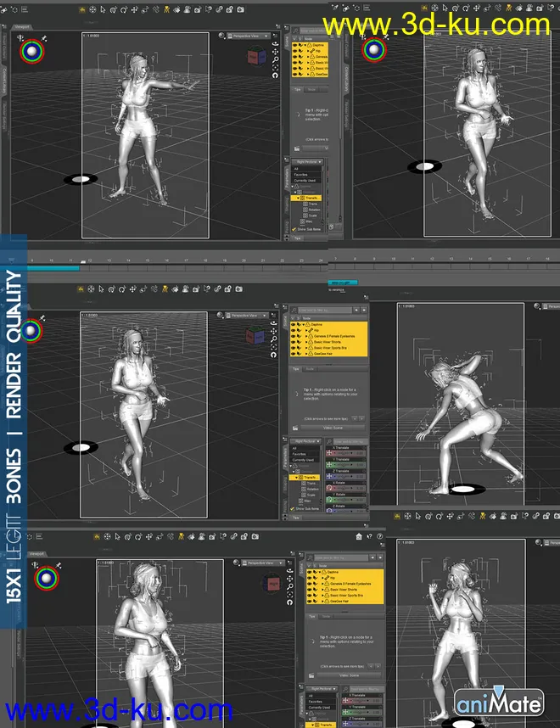The width and height of the screenshot is (560, 728).
Task: Open the question-mark help icon beside the house
Action: coord(370,536)
